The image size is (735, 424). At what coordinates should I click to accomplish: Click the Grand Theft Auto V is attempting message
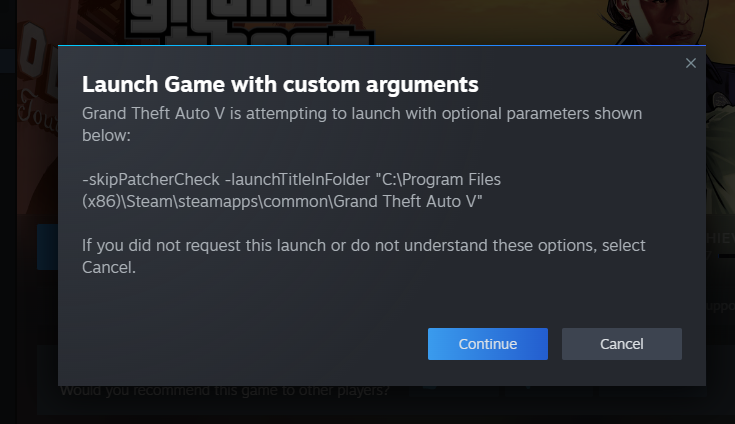[362, 124]
